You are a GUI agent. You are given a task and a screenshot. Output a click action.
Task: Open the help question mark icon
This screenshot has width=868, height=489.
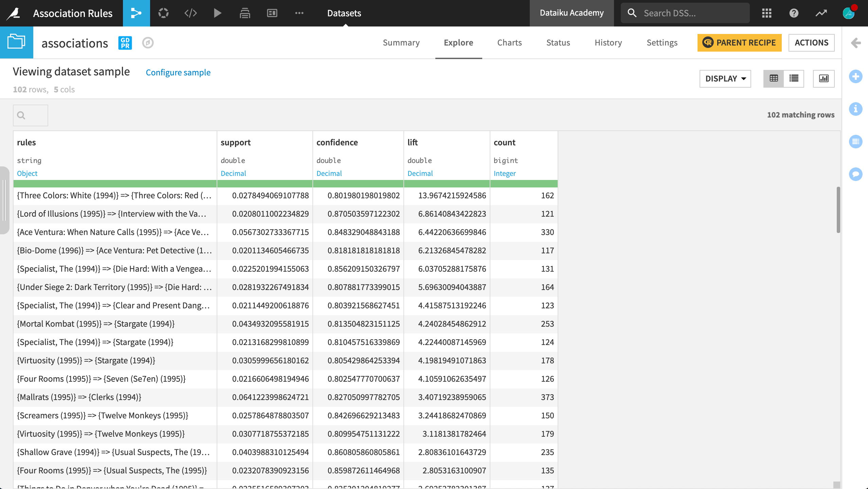click(x=794, y=13)
